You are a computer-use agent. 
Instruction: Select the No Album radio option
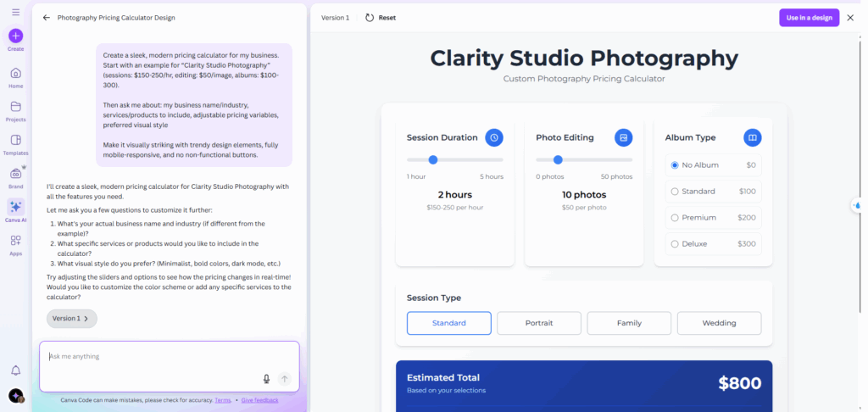[x=674, y=165]
